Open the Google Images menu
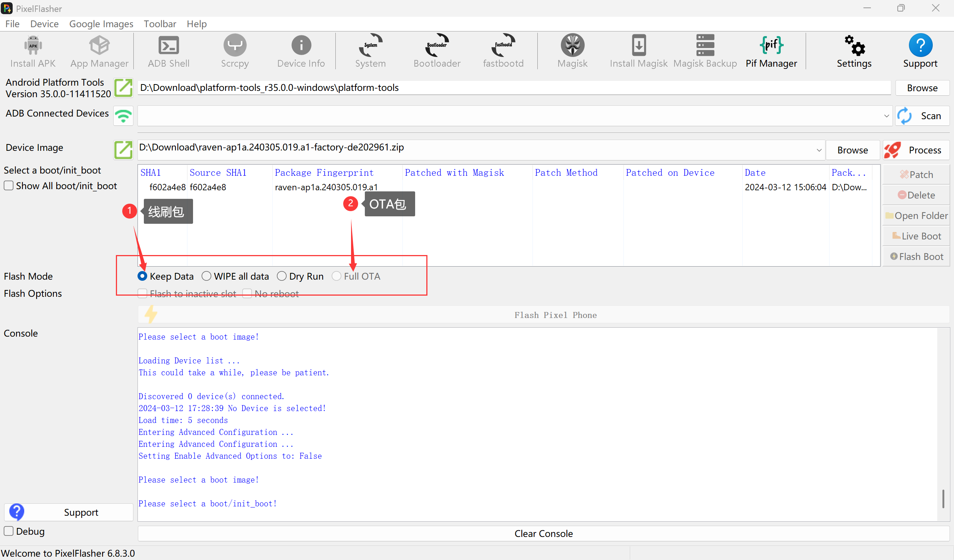Screen dimensions: 954x560 pos(101,24)
